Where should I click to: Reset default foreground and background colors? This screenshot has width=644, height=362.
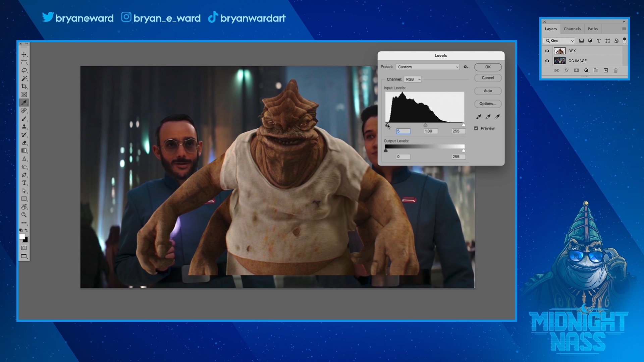[21, 230]
